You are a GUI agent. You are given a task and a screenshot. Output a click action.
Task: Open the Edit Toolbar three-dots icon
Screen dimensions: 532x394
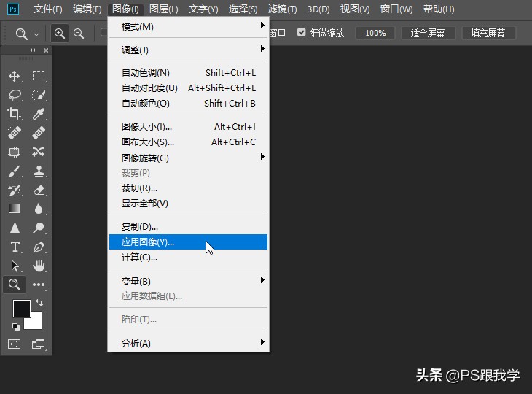39,285
